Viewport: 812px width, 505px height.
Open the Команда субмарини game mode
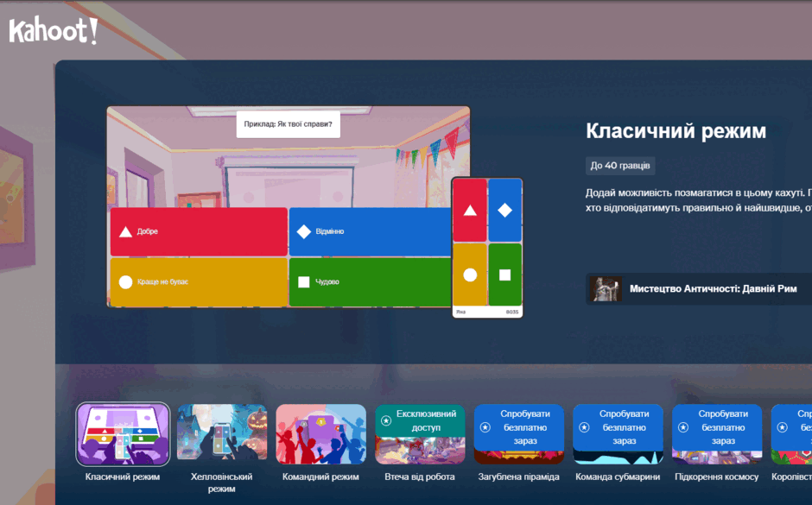618,433
